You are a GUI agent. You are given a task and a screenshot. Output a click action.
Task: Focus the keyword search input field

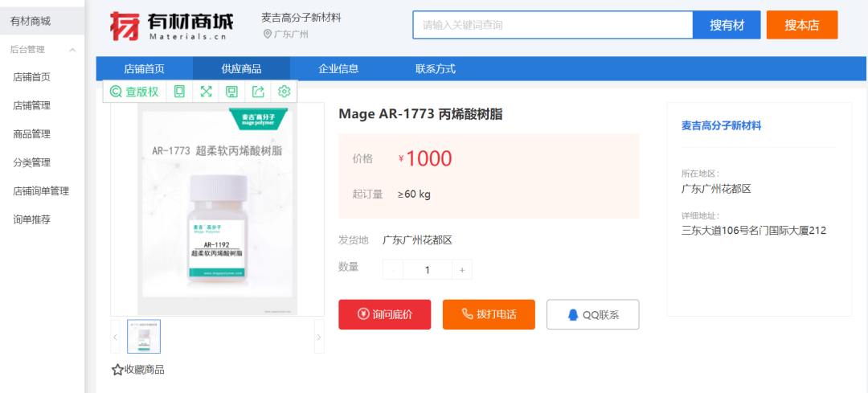tap(553, 25)
